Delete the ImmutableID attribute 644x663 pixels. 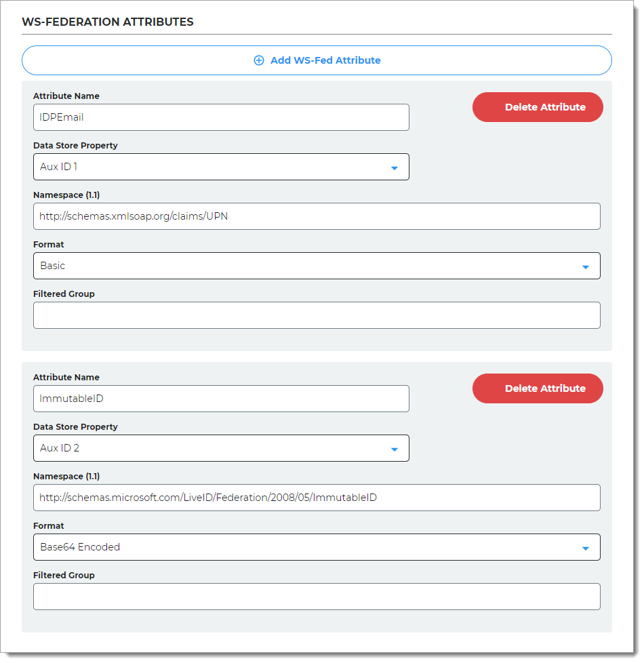click(x=538, y=388)
